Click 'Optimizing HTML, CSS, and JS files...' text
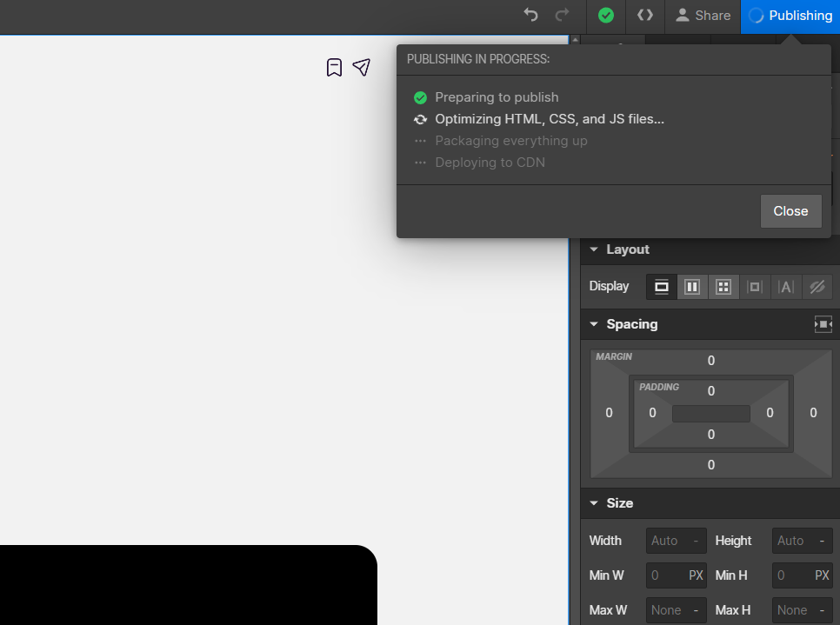The width and height of the screenshot is (840, 625). click(549, 119)
